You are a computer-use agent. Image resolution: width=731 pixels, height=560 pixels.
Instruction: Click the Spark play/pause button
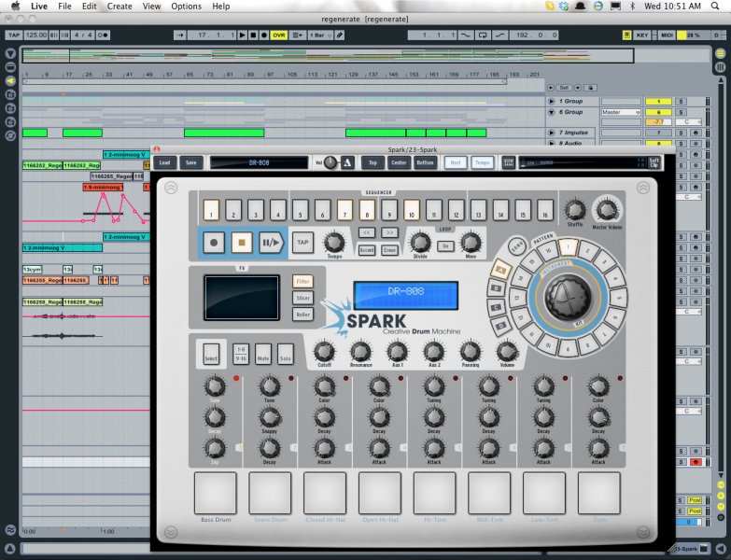click(x=271, y=243)
